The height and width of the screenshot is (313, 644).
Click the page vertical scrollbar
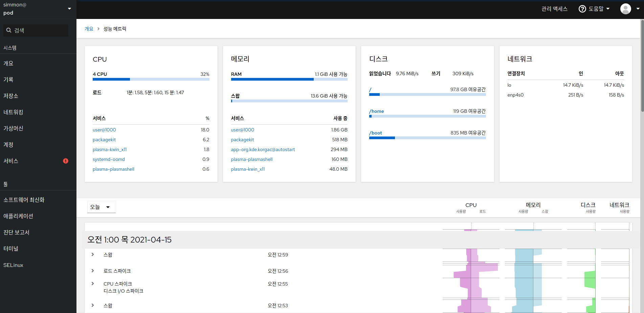[642, 66]
